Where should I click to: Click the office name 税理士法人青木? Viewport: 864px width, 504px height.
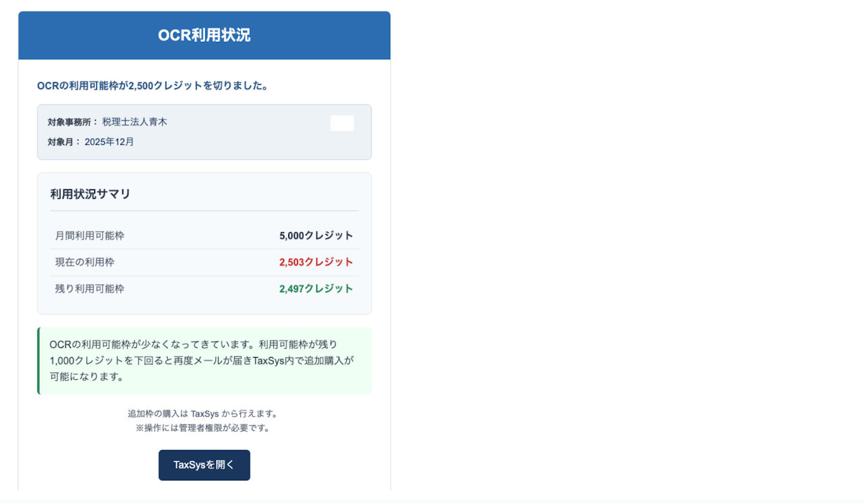tap(134, 122)
